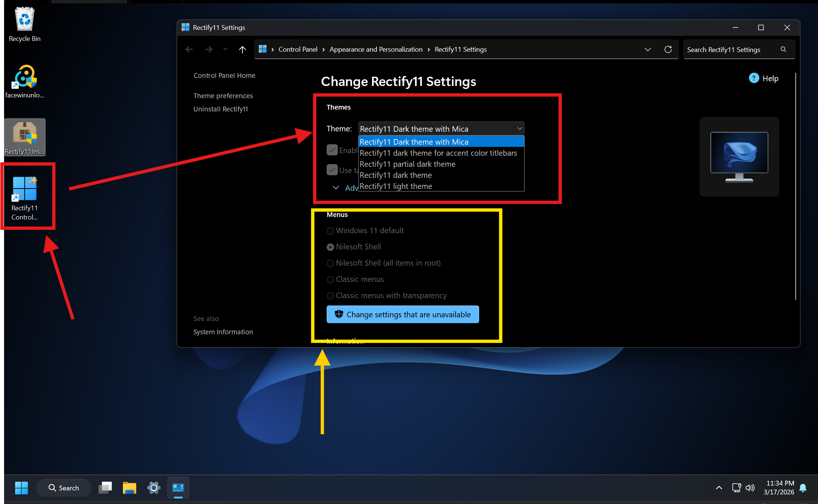Viewport: 818px width, 504px height.
Task: Select the Rectify11Ins... installer desktop icon
Action: pos(25,138)
